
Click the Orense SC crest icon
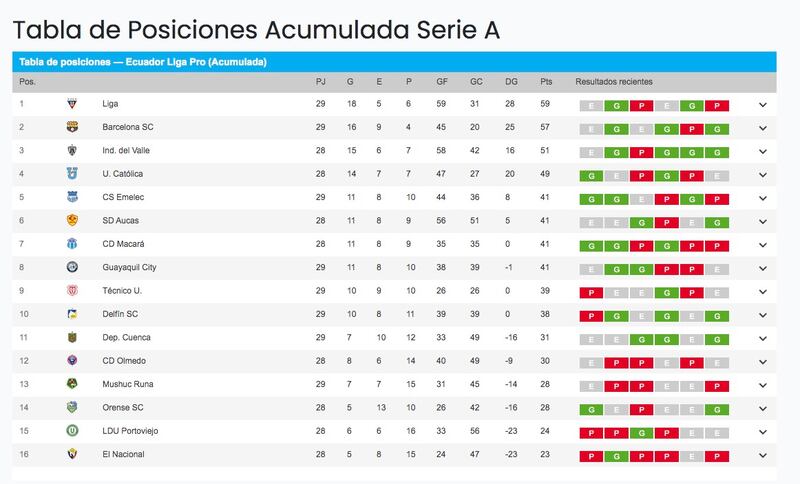point(72,407)
